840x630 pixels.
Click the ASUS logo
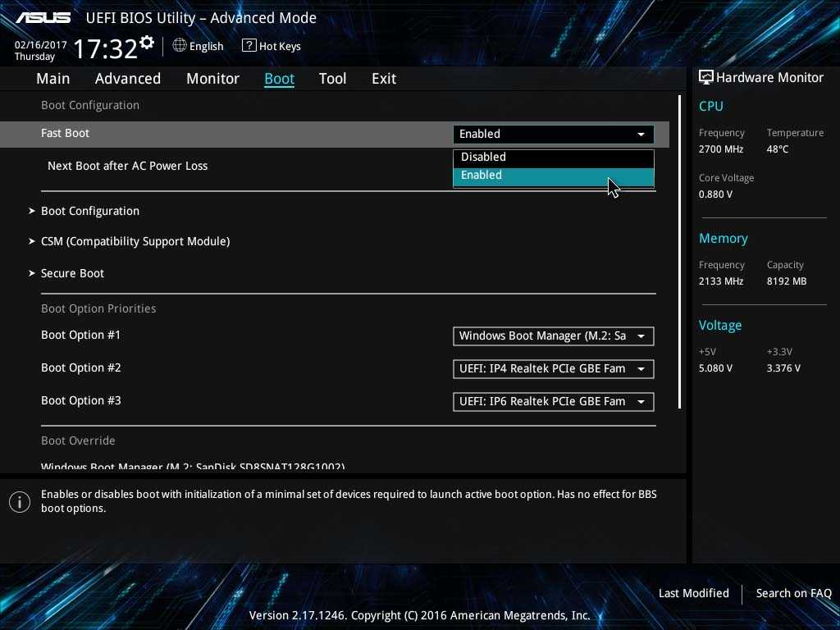click(43, 18)
